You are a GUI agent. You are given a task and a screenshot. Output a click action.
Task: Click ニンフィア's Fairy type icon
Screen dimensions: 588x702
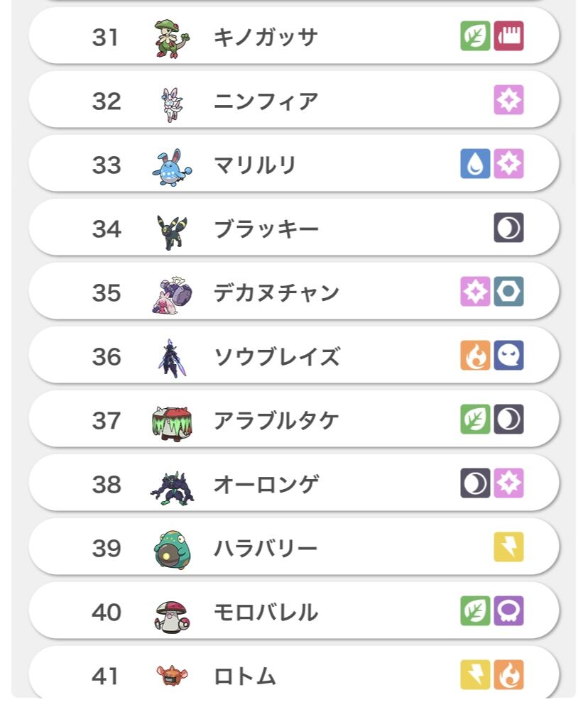pos(508,100)
